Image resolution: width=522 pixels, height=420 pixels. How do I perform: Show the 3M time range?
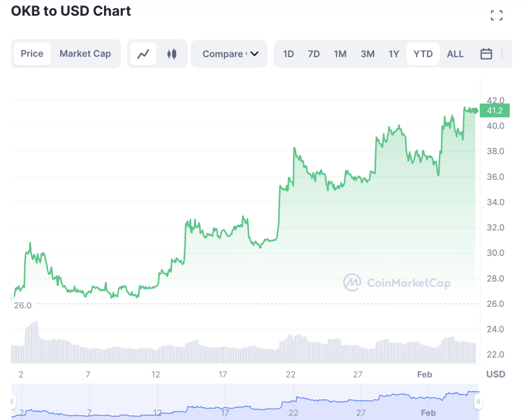coord(368,54)
